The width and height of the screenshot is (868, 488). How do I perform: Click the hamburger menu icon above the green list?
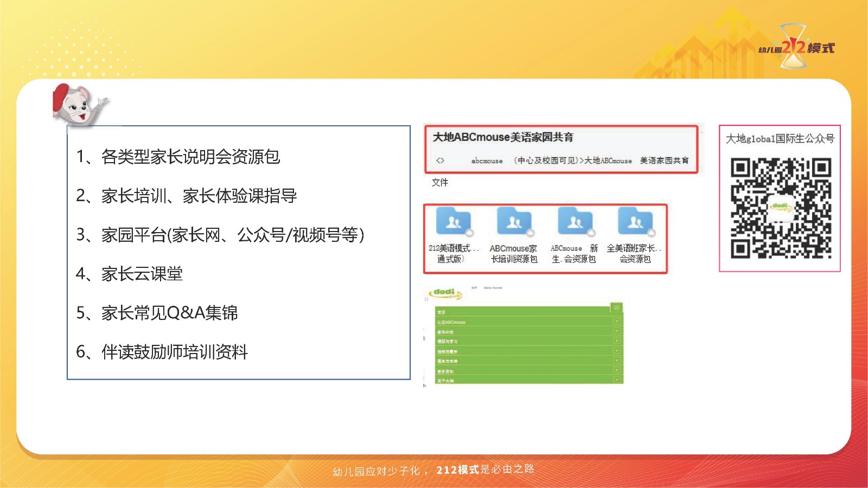click(x=616, y=308)
